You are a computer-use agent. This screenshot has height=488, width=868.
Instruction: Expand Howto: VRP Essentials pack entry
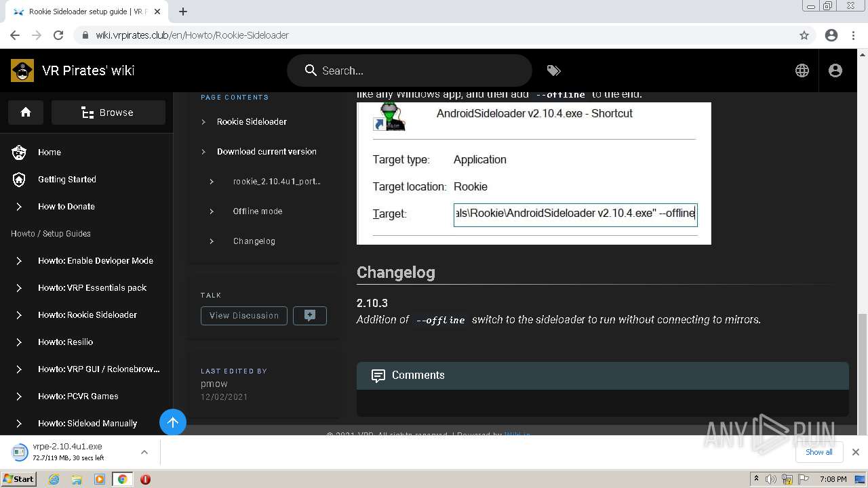click(19, 288)
